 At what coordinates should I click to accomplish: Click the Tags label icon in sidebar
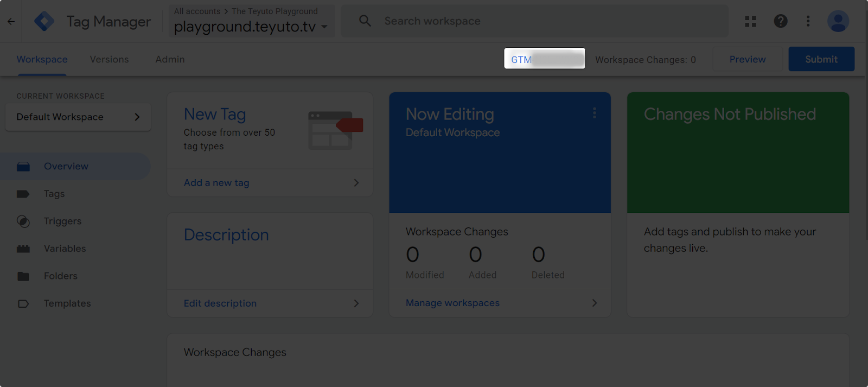point(23,194)
